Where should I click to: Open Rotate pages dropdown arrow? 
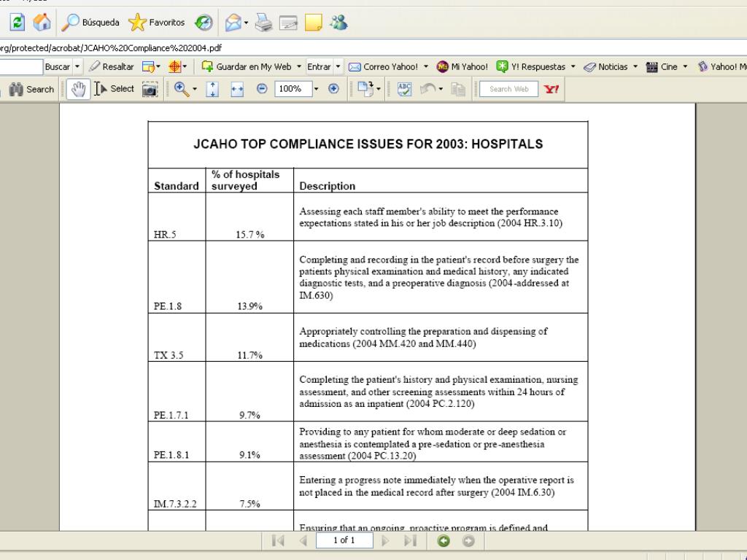pyautogui.click(x=379, y=89)
